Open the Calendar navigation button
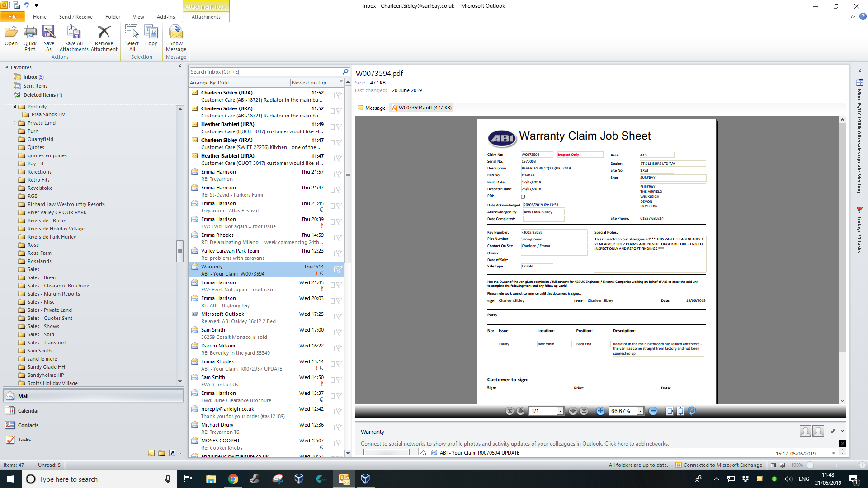 (28, 411)
